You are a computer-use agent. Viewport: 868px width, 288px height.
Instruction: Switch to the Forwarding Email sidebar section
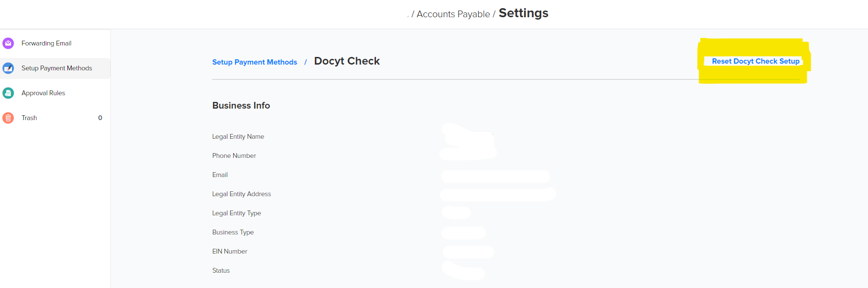[x=46, y=43]
